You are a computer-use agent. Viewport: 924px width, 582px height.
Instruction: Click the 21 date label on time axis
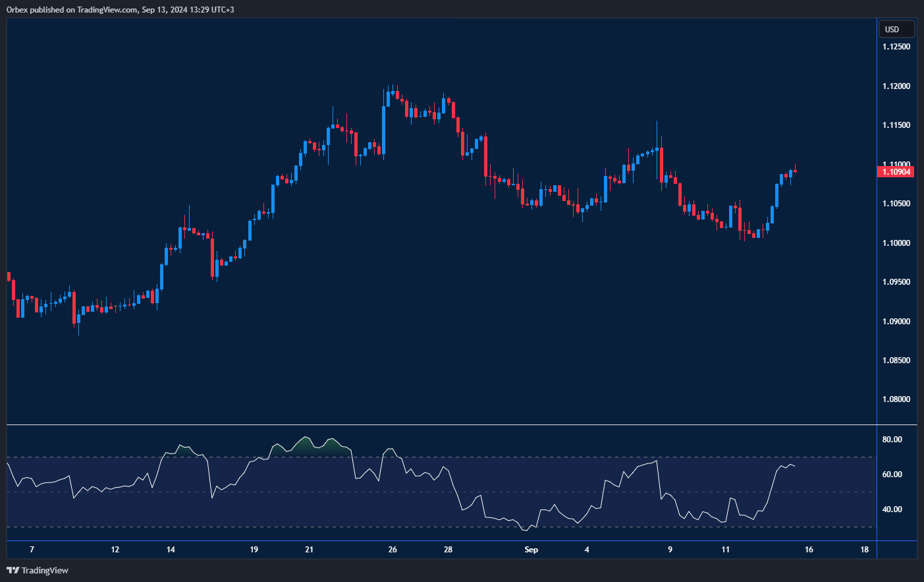click(309, 550)
